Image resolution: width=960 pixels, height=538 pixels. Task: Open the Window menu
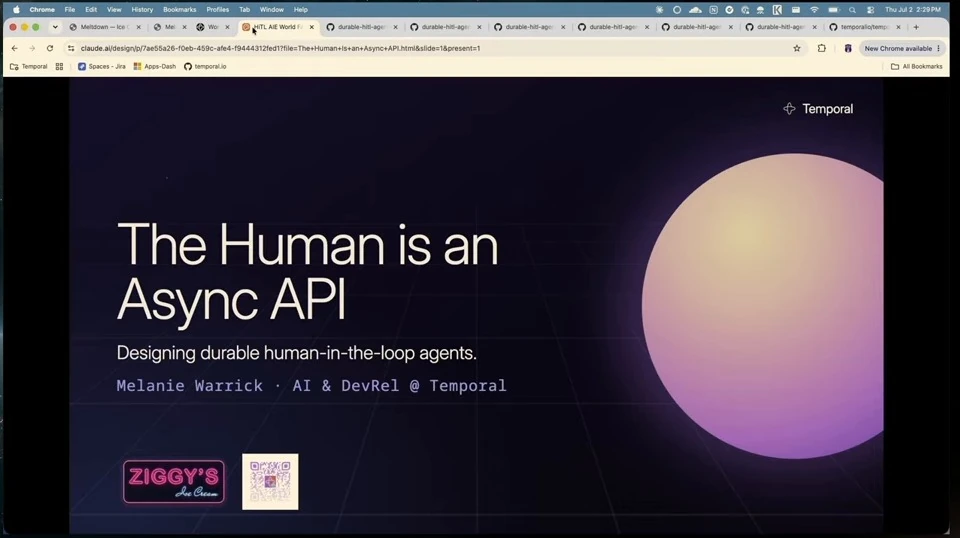(x=271, y=10)
